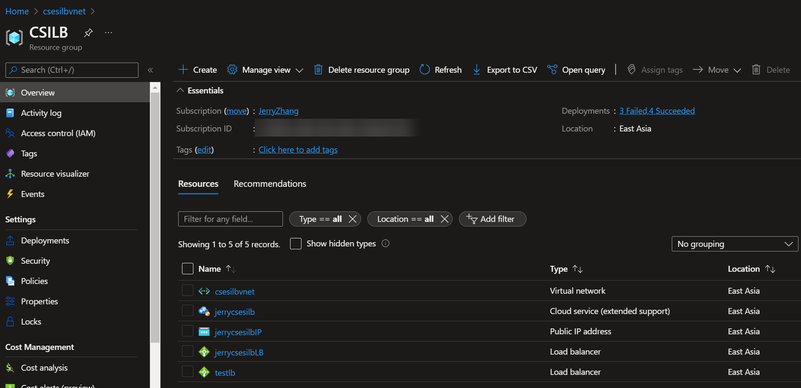Check the box for jerrycsesilbLB
The width and height of the screenshot is (801, 388).
(x=187, y=352)
